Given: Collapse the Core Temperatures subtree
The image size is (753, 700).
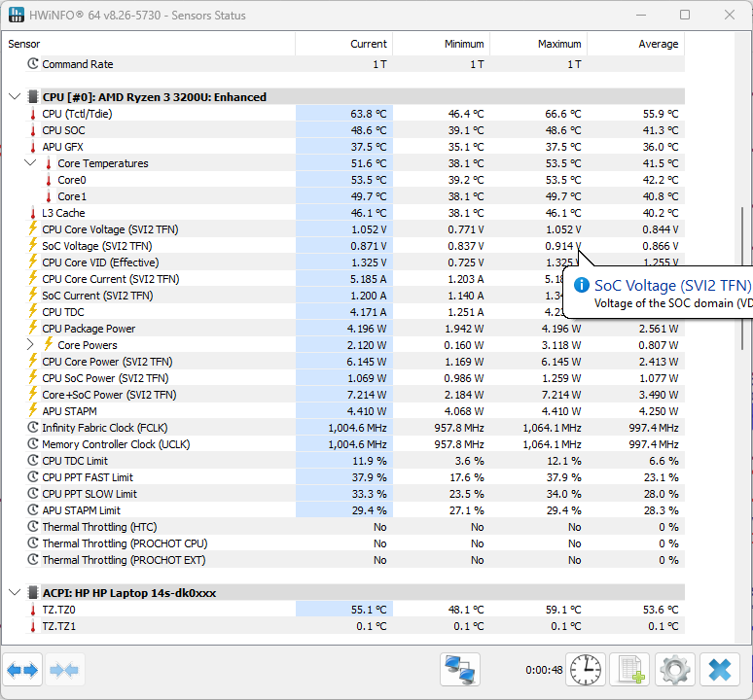Looking at the screenshot, I should point(30,163).
